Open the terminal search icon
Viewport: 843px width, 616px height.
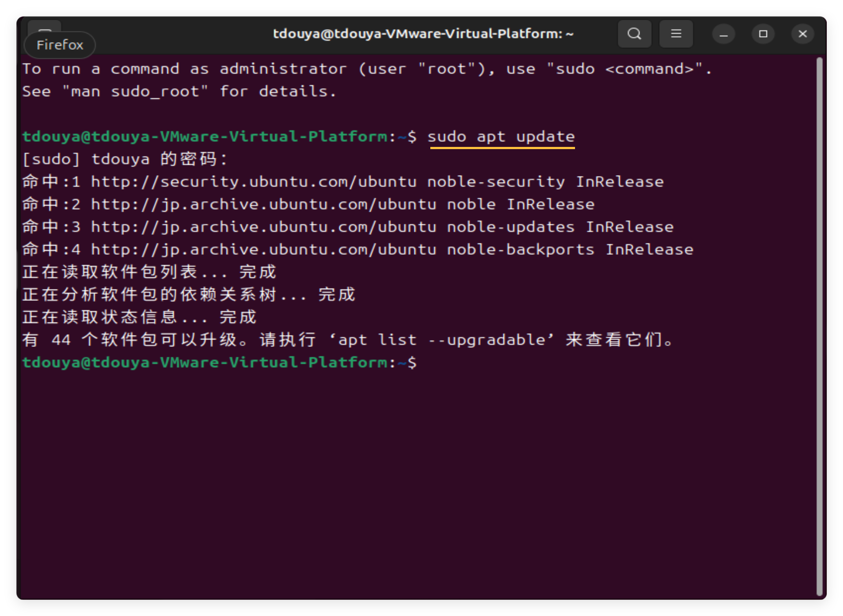pos(634,34)
